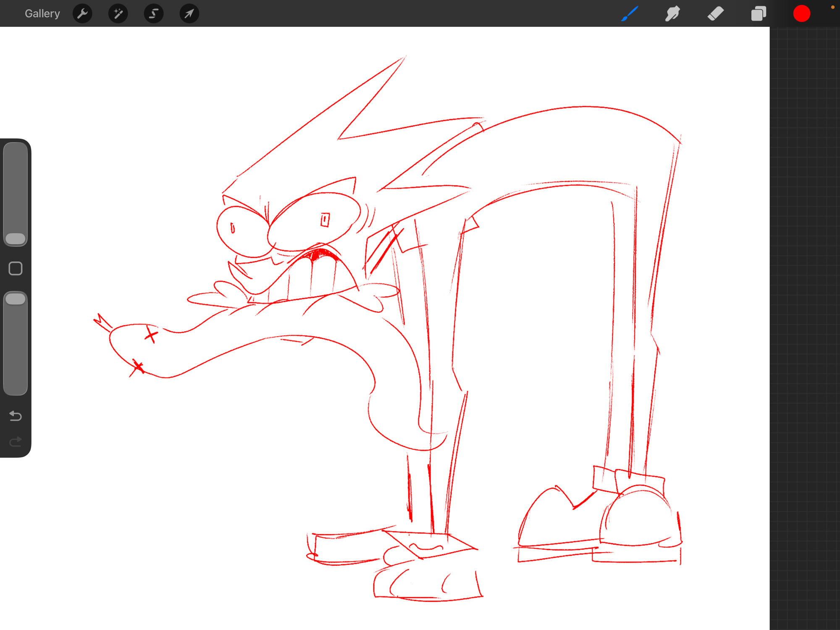Tap the Modify square button on sidebar

tap(16, 268)
